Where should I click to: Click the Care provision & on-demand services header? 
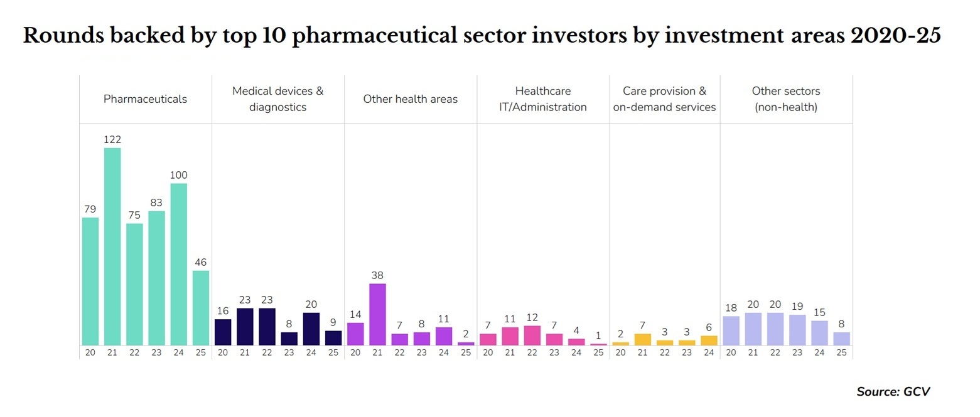click(x=664, y=99)
